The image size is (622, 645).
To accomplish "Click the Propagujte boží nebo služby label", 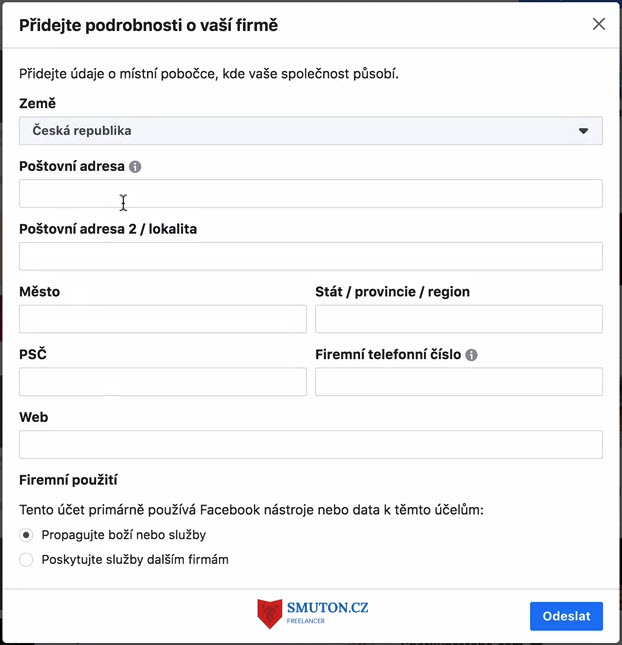I will 123,535.
